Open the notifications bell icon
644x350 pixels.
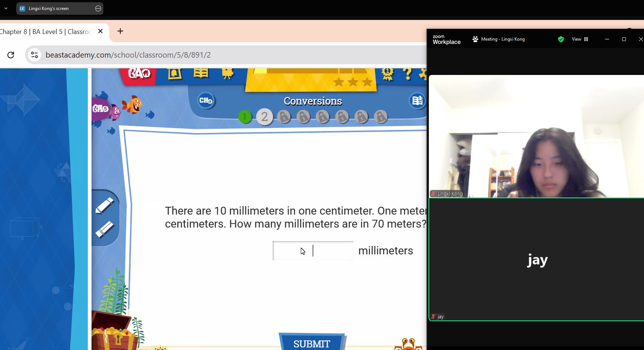pos(175,73)
